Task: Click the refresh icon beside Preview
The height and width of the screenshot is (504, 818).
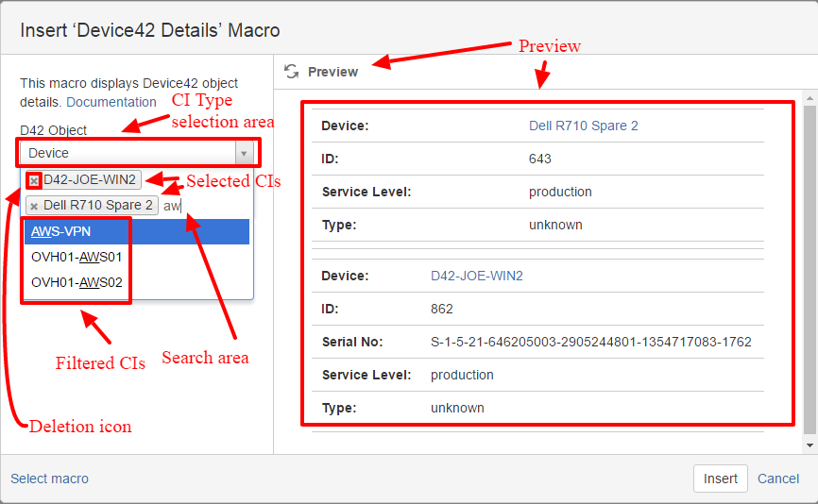Action: [292, 72]
